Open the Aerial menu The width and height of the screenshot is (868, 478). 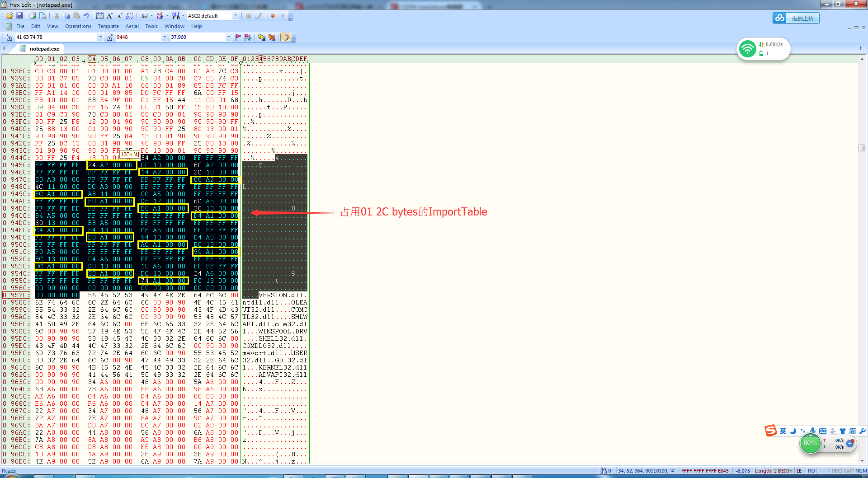pos(132,26)
